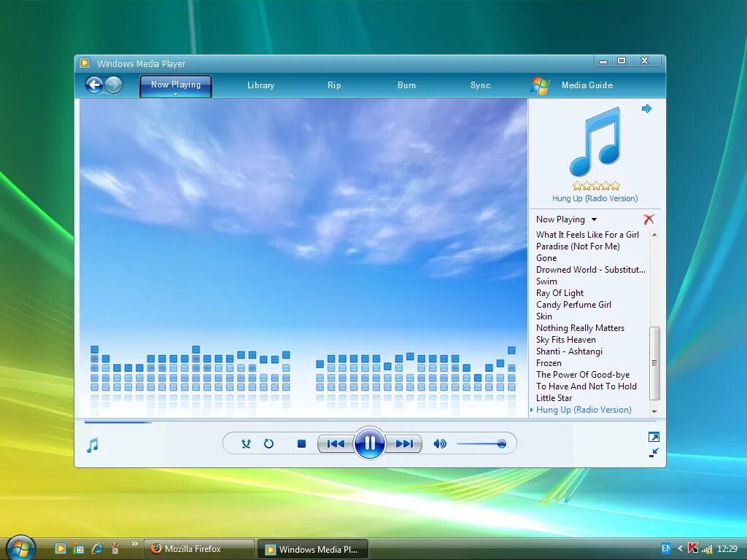Show hidden tray icons with the arrow

coord(680,548)
